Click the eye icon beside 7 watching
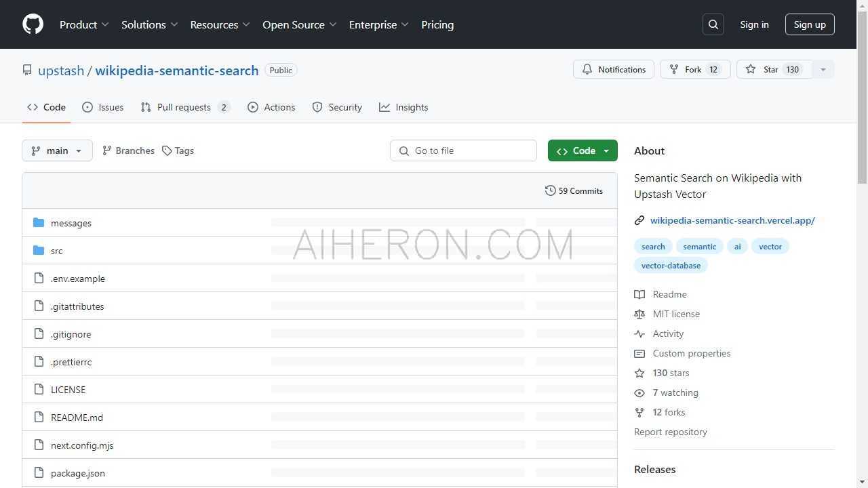Image resolution: width=868 pixels, height=488 pixels. point(639,392)
